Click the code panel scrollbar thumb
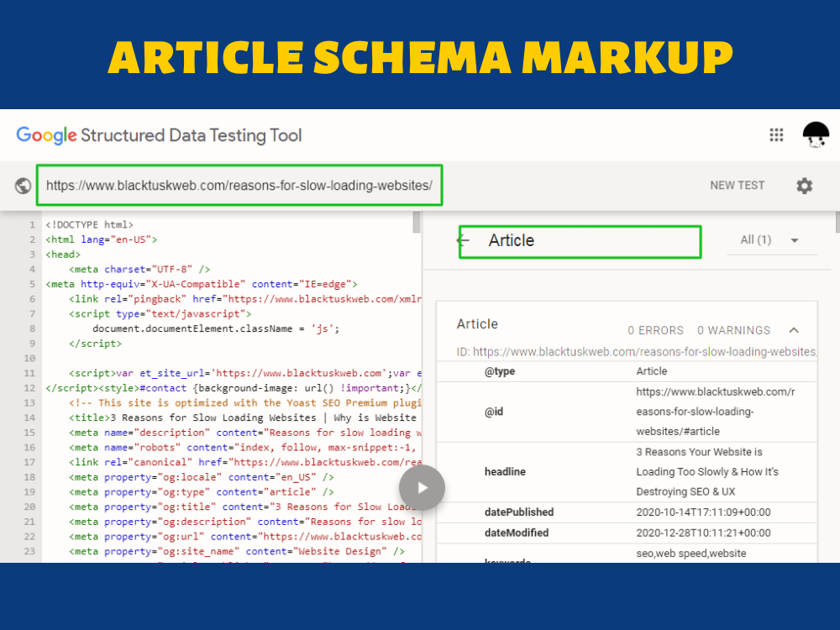840x630 pixels. point(417,222)
